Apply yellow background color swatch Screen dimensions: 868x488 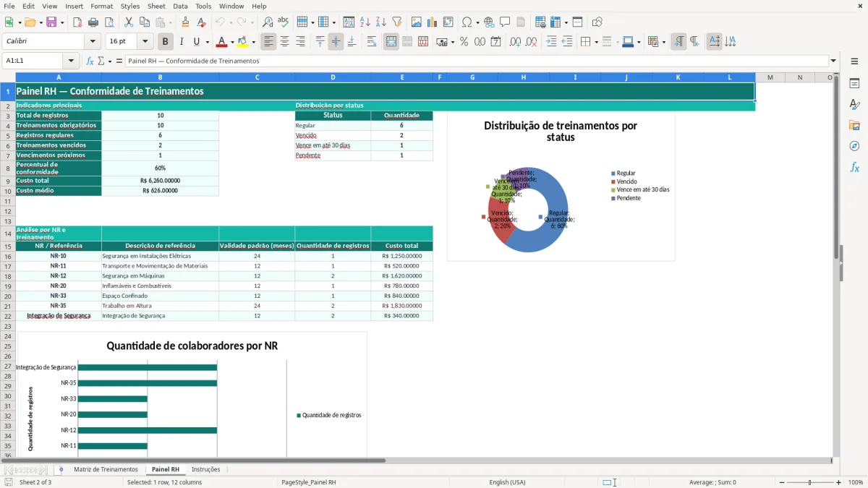242,42
